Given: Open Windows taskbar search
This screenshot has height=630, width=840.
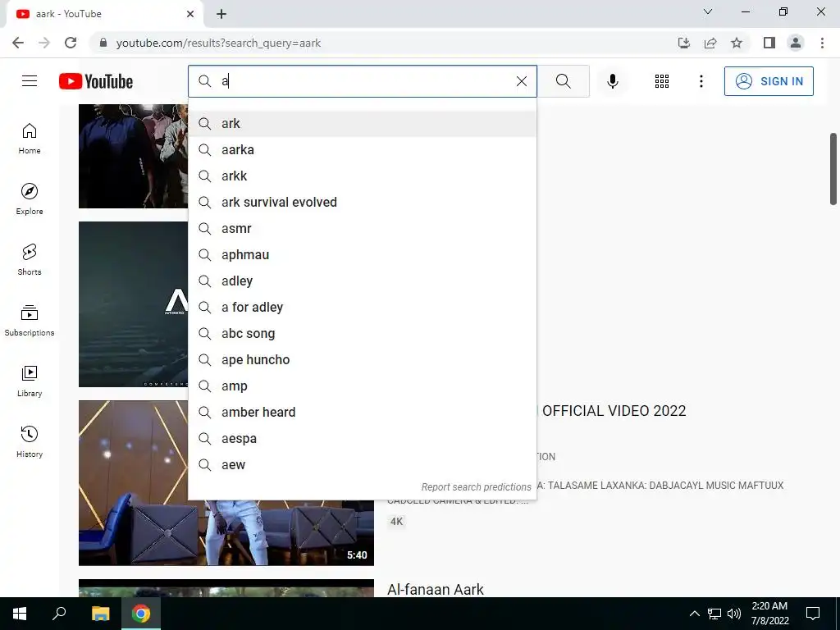Looking at the screenshot, I should 59,614.
